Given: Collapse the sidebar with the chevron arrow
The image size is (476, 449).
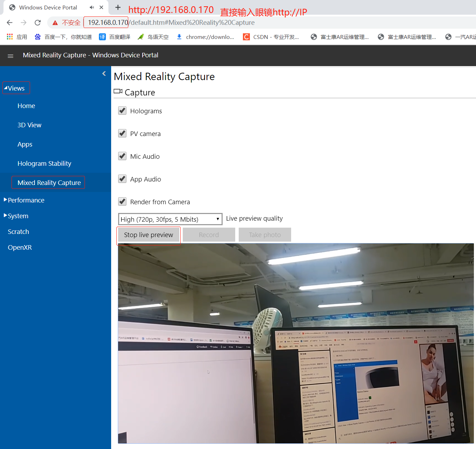Looking at the screenshot, I should pos(104,73).
